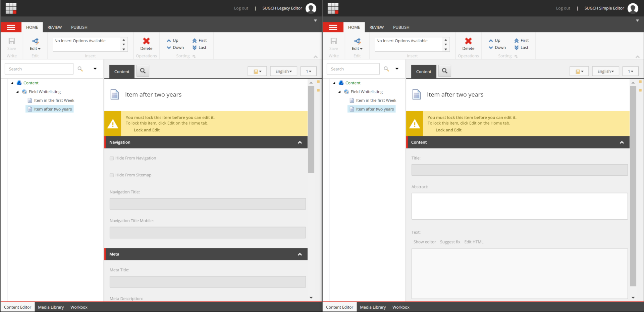Image resolution: width=644 pixels, height=312 pixels.
Task: Click Save disk icon in Simple Editor ribbon
Action: 334,41
